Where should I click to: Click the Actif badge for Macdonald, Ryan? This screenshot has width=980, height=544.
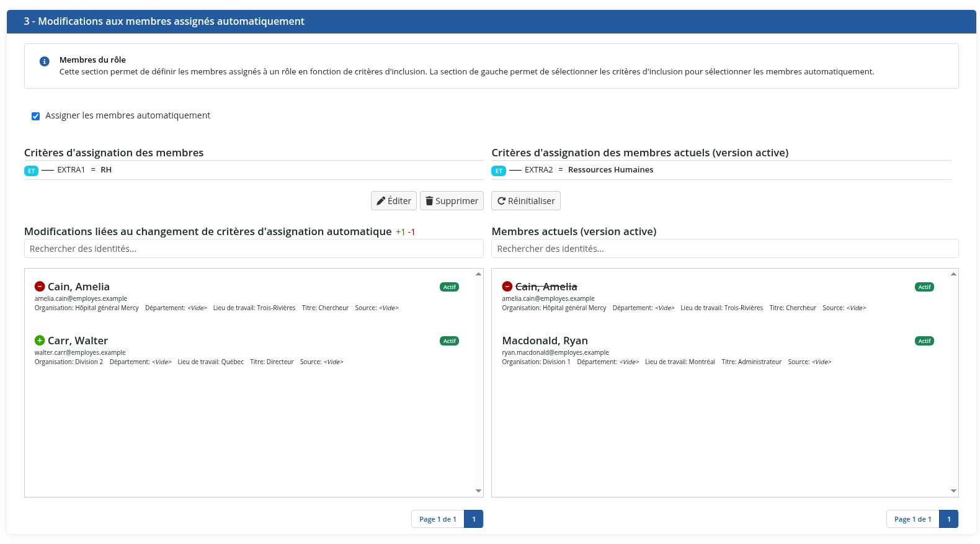924,341
